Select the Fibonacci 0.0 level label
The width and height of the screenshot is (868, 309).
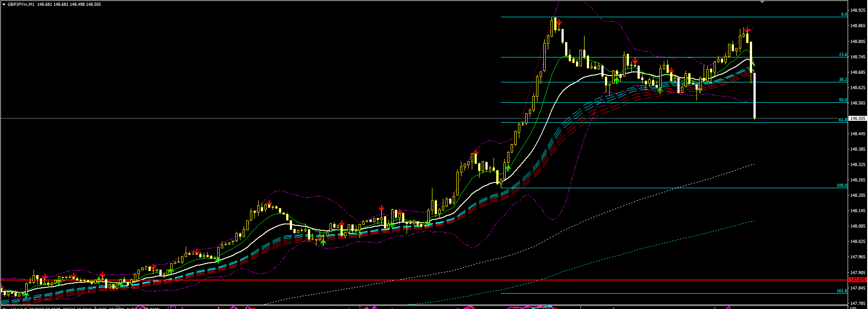click(x=844, y=14)
